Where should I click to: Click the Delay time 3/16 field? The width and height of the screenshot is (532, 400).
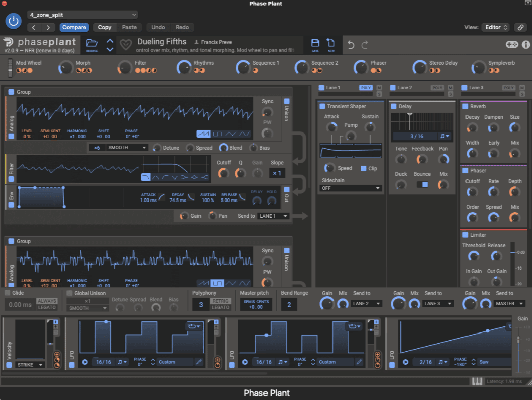point(417,136)
